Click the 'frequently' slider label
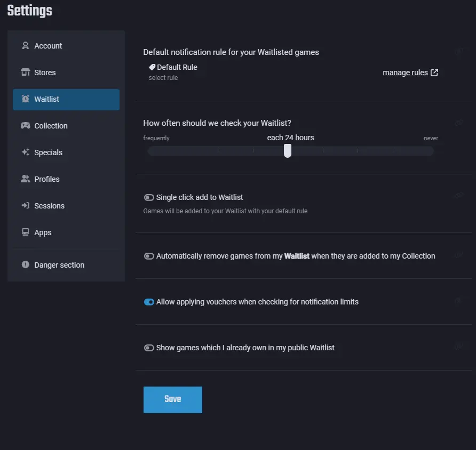476x450 pixels. click(156, 138)
